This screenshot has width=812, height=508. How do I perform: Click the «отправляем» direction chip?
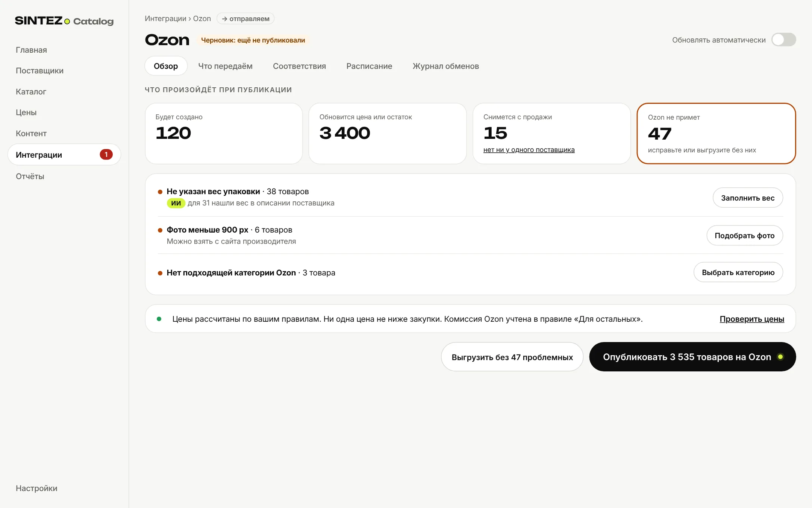pyautogui.click(x=245, y=18)
